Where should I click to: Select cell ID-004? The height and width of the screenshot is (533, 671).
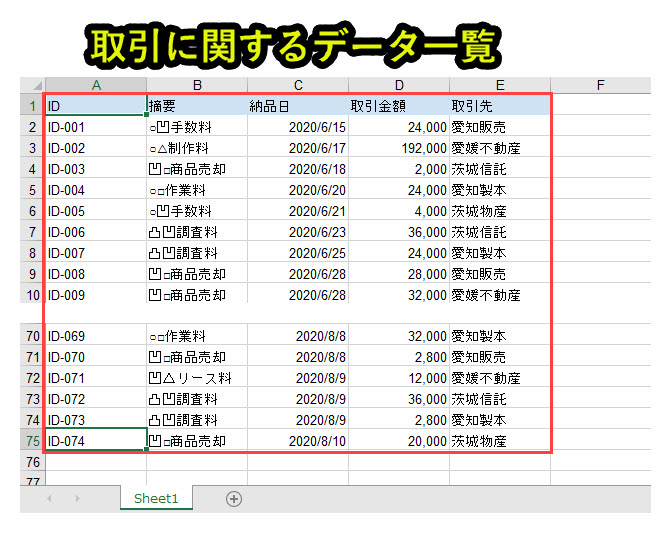96,190
